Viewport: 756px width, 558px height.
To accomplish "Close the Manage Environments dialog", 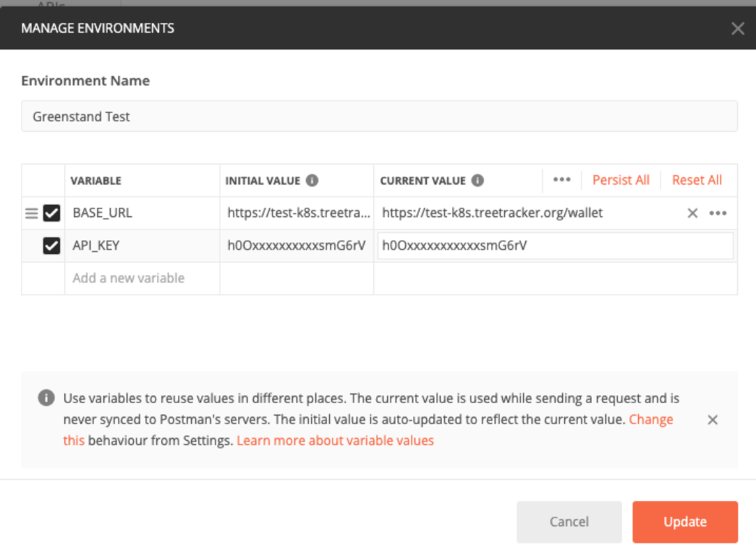I will click(x=738, y=29).
